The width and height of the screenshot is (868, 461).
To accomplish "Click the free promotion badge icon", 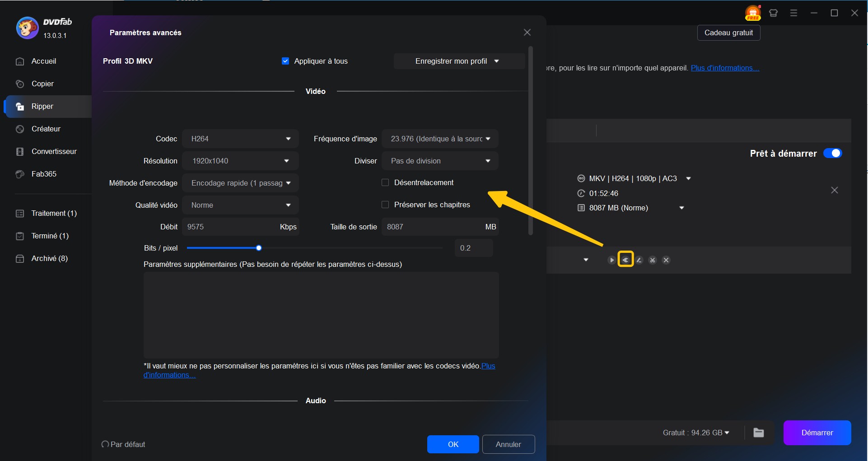I will click(753, 13).
